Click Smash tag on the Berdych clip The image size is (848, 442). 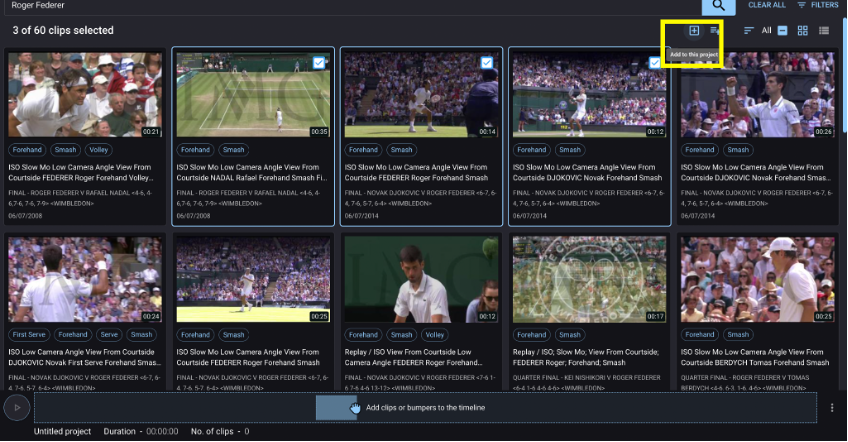[x=738, y=335]
